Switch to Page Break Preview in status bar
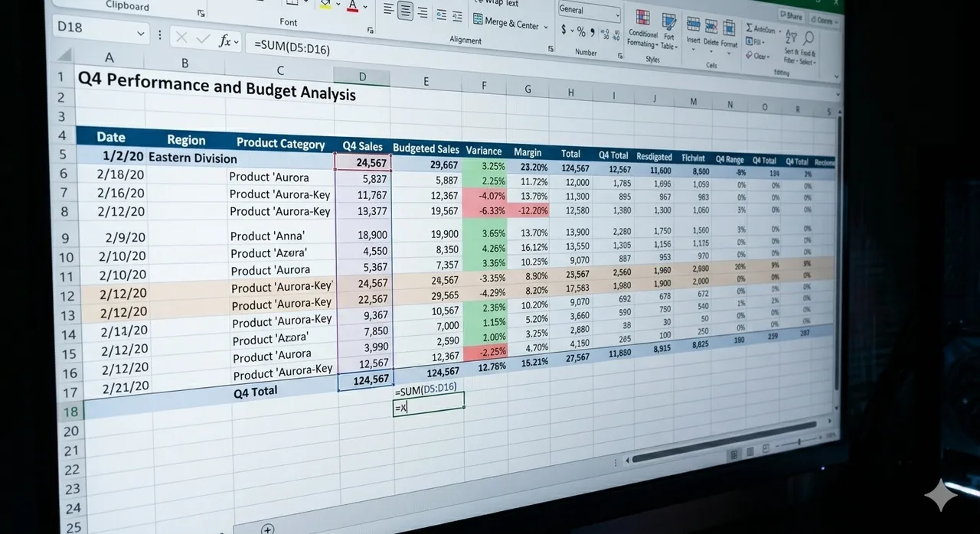 [x=765, y=448]
